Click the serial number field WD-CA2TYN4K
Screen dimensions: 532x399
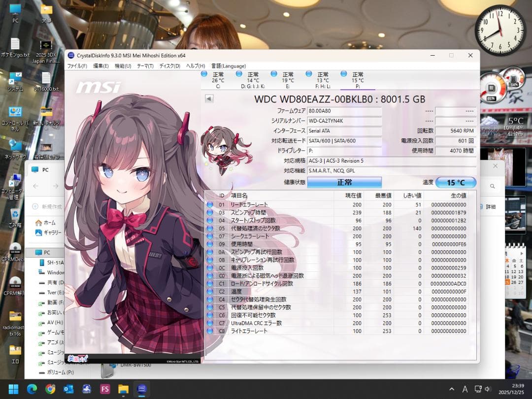344,121
